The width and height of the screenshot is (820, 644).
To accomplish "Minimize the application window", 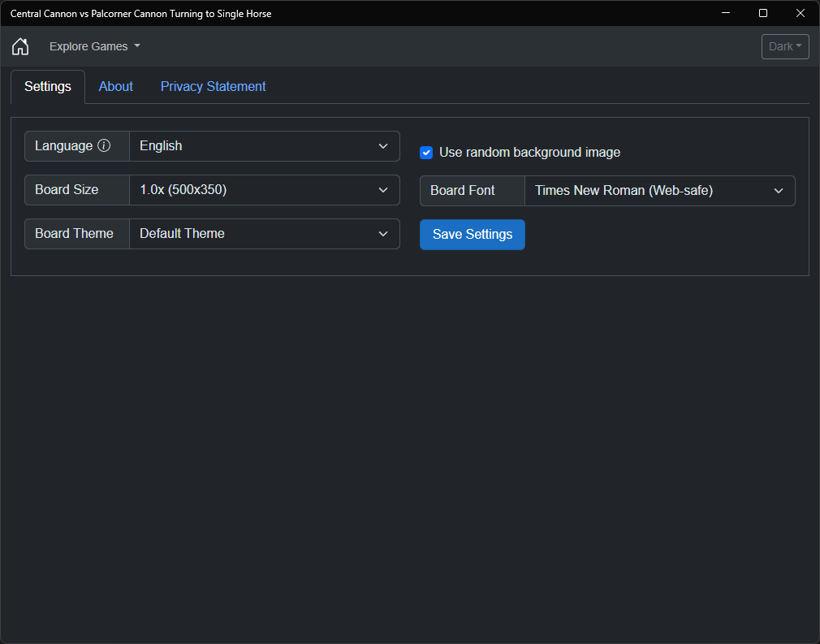I will click(726, 13).
